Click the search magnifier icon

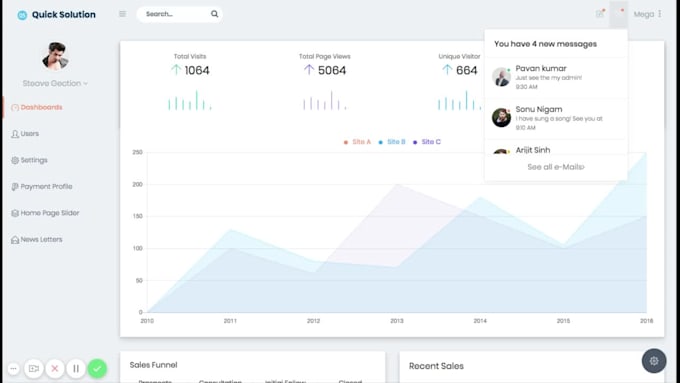pos(215,14)
